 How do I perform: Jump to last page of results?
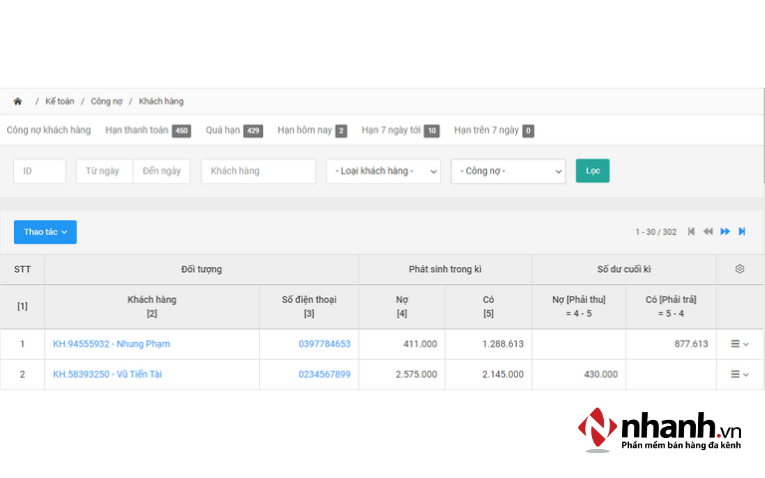(x=742, y=232)
